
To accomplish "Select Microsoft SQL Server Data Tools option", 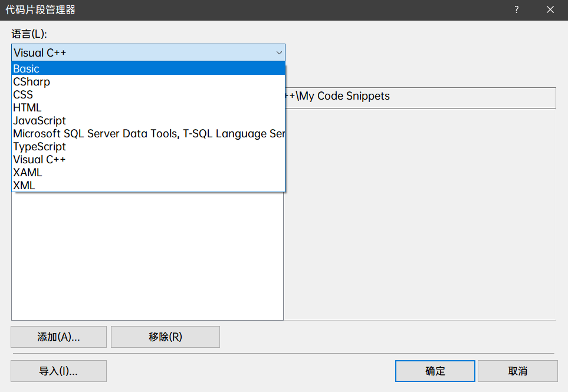I will pos(148,134).
